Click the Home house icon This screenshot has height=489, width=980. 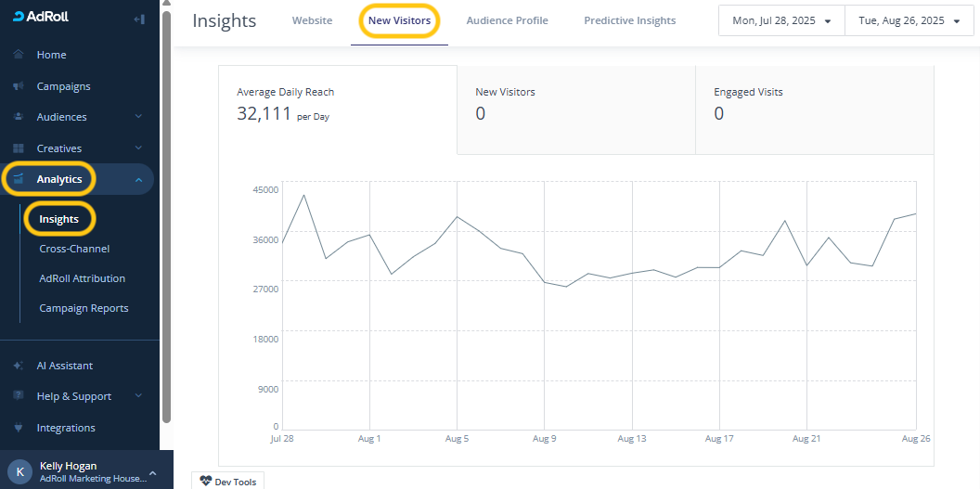(x=19, y=55)
